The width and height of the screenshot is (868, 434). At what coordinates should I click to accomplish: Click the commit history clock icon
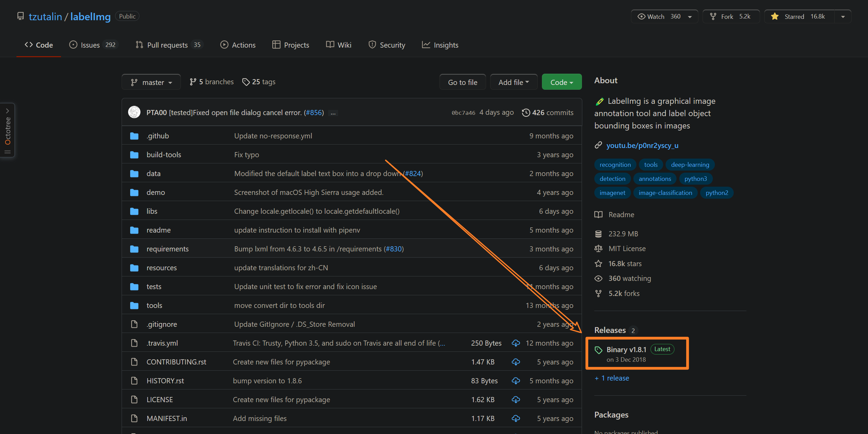tap(526, 113)
